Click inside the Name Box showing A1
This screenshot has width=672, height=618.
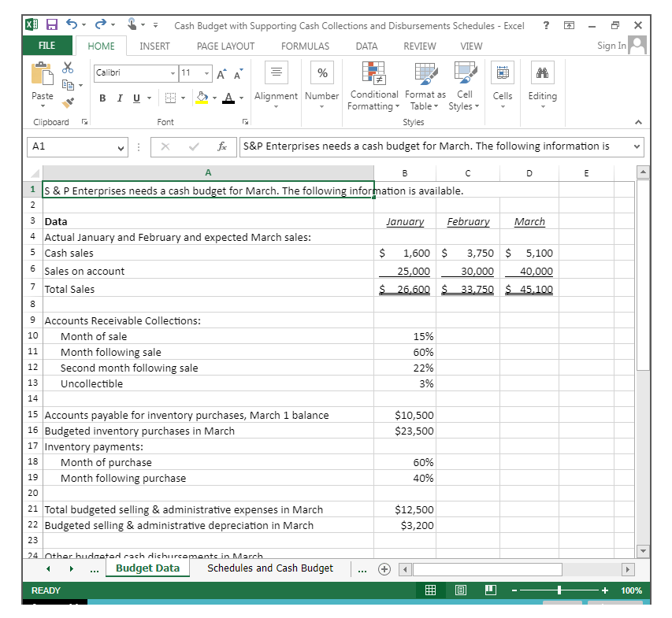(x=75, y=146)
